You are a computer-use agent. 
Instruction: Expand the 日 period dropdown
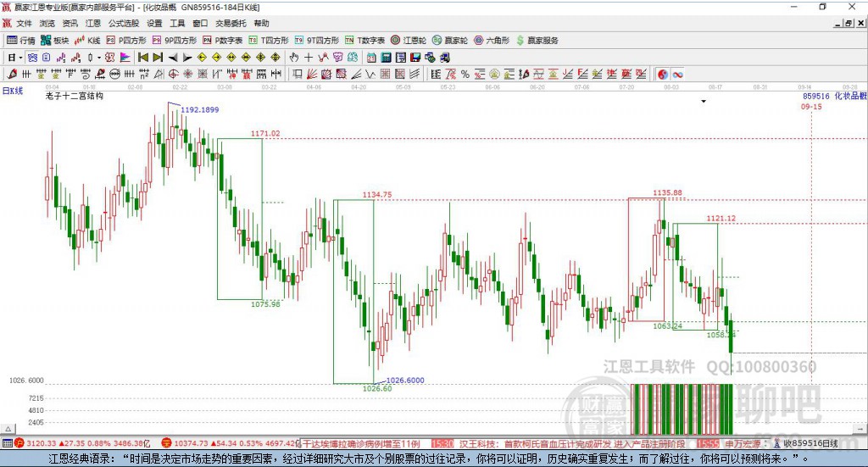pos(20,58)
